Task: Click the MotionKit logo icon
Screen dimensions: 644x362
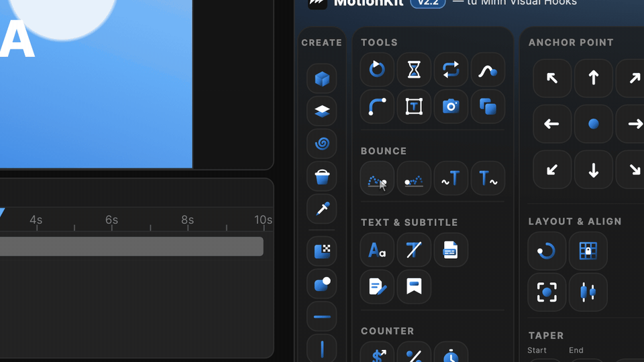Action: [x=317, y=3]
